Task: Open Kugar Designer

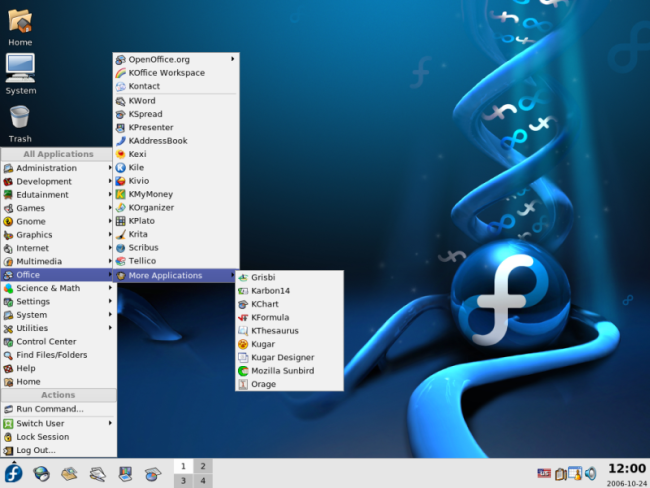Action: pos(289,357)
